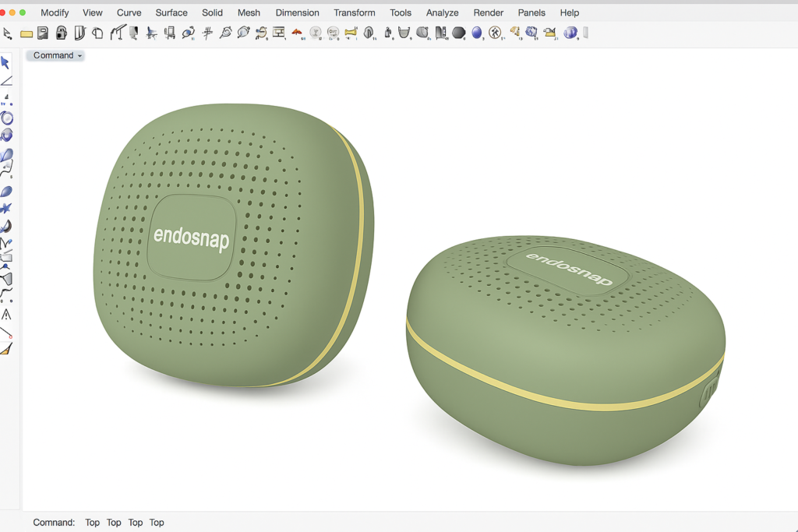Expand the Command dropdown above the viewport
Screen dimensions: 798x532
[x=57, y=55]
